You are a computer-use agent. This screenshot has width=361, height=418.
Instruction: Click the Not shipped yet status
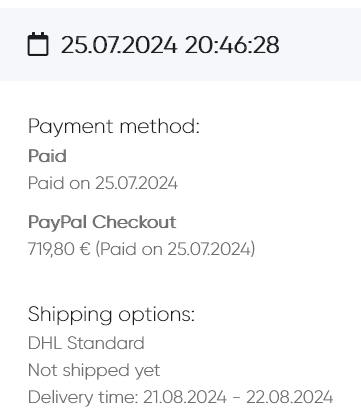(x=94, y=370)
